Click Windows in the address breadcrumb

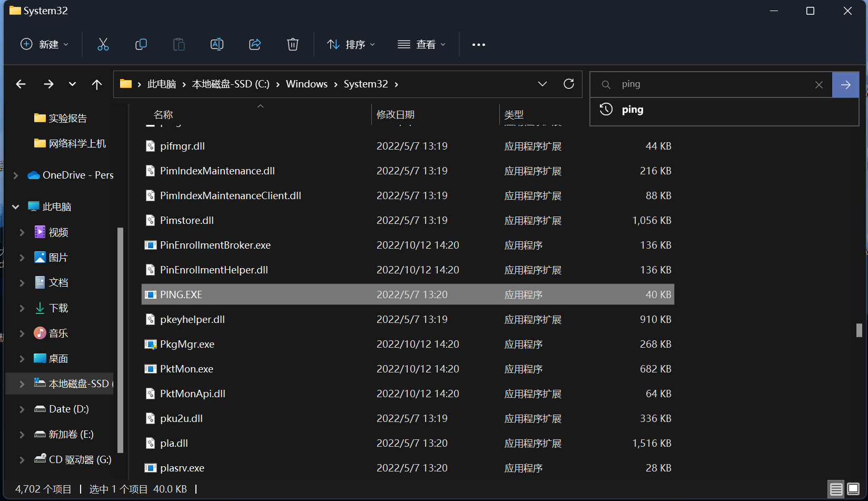[307, 84]
